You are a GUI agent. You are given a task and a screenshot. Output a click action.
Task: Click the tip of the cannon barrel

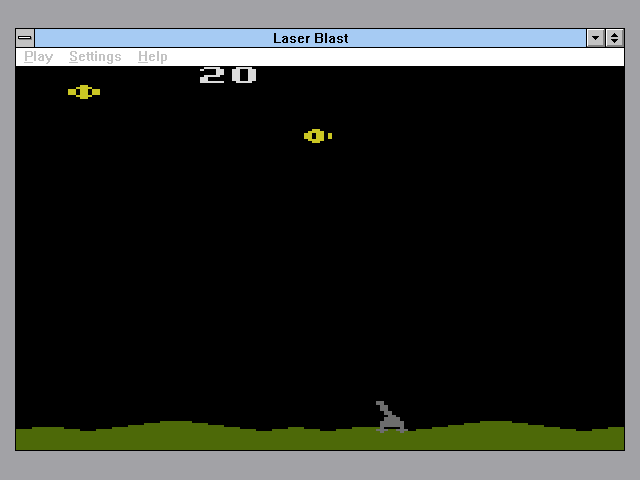coord(380,404)
